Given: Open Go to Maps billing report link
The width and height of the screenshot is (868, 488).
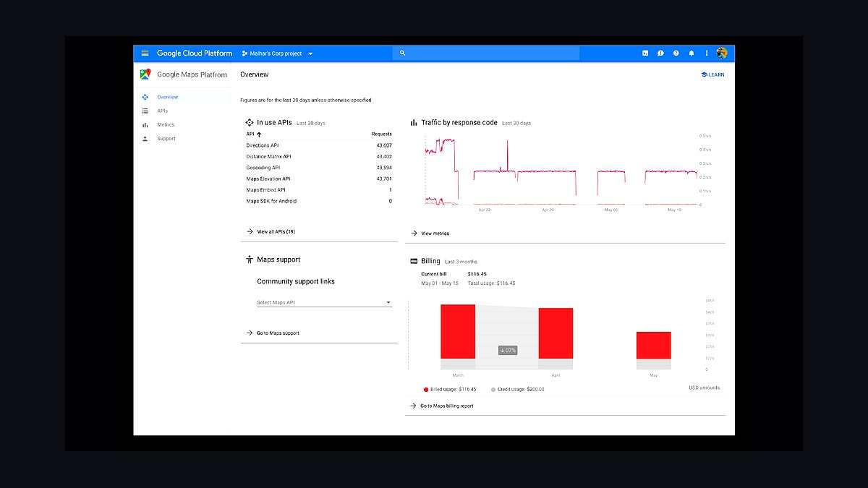Looking at the screenshot, I should tap(442, 406).
